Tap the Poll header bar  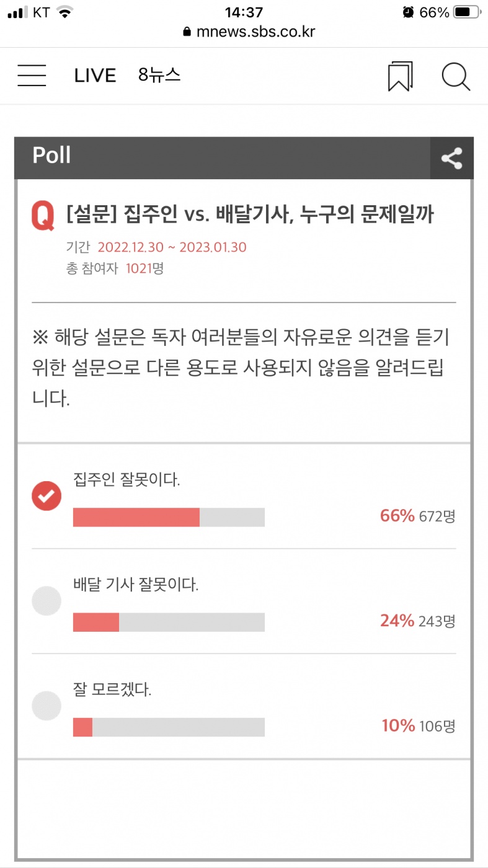click(223, 157)
